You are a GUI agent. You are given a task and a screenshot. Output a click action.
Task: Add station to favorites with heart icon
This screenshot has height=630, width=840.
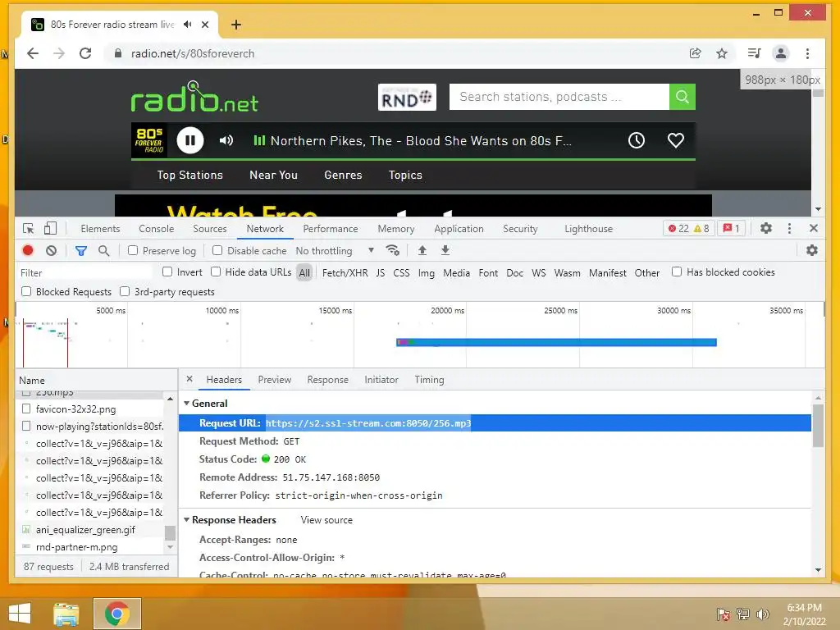pyautogui.click(x=676, y=140)
